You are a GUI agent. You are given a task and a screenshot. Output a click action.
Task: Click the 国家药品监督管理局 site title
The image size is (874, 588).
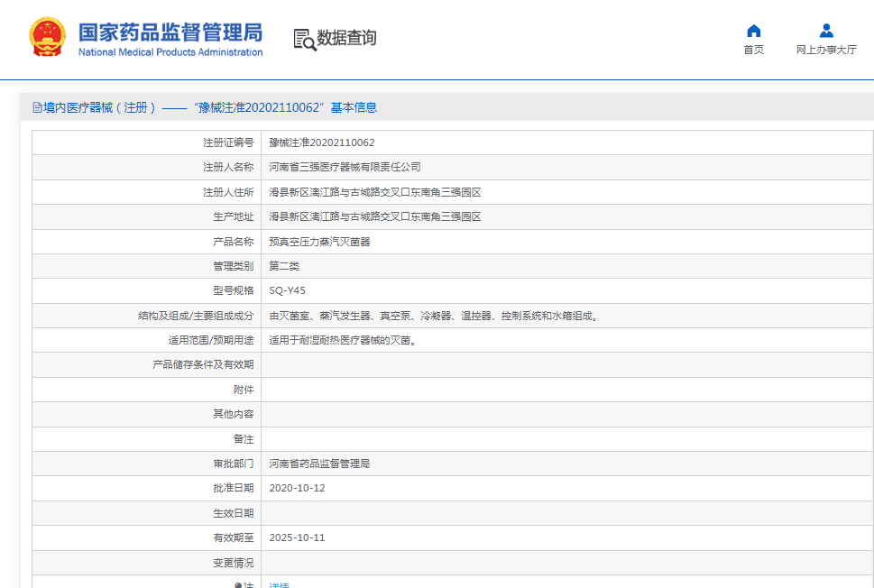(x=170, y=32)
